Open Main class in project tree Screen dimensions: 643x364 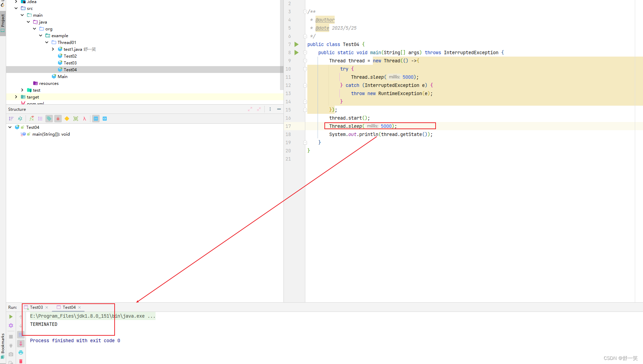[x=62, y=76]
